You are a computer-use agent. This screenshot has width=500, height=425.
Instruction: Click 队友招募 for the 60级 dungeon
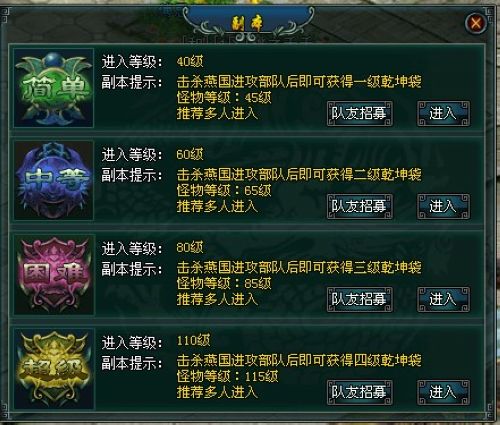coord(360,207)
